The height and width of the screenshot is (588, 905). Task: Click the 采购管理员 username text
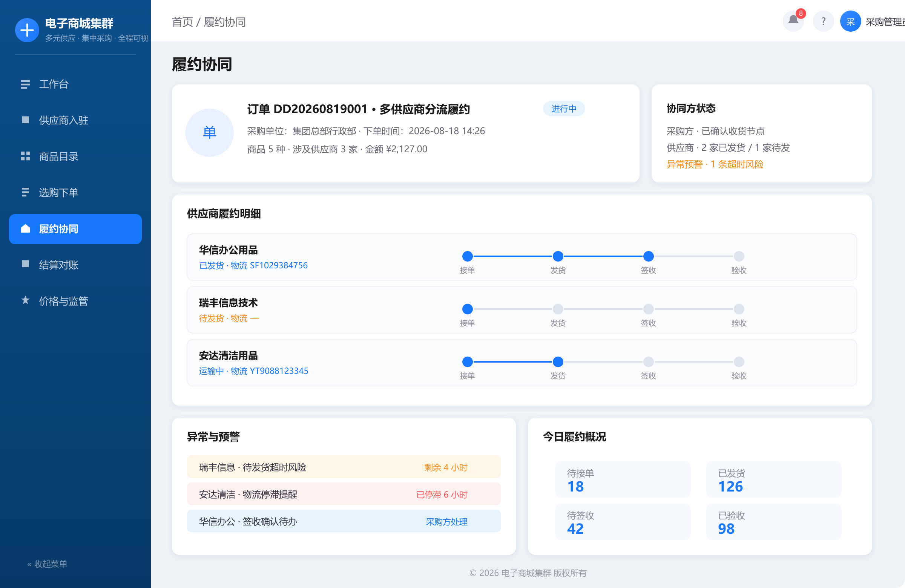[885, 21]
